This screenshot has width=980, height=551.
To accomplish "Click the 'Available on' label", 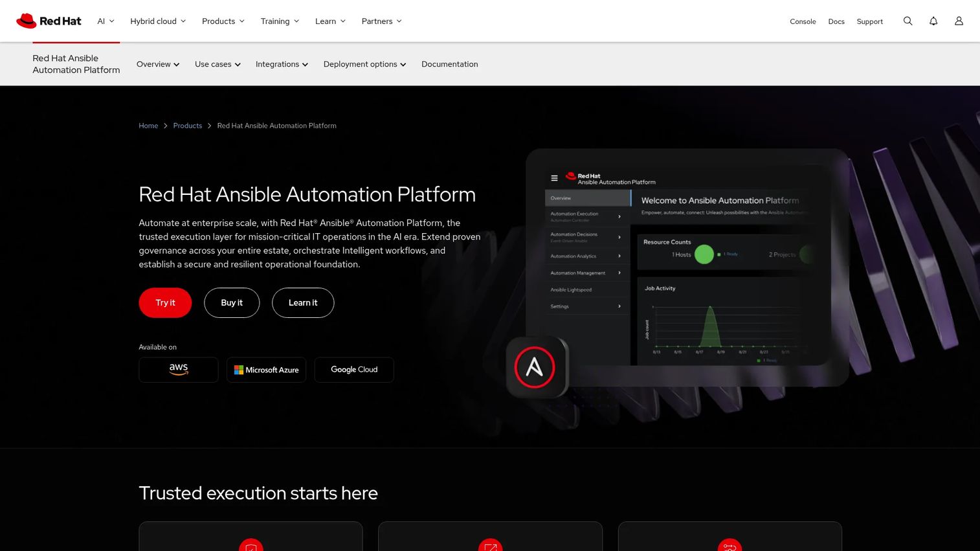I will coord(157,347).
